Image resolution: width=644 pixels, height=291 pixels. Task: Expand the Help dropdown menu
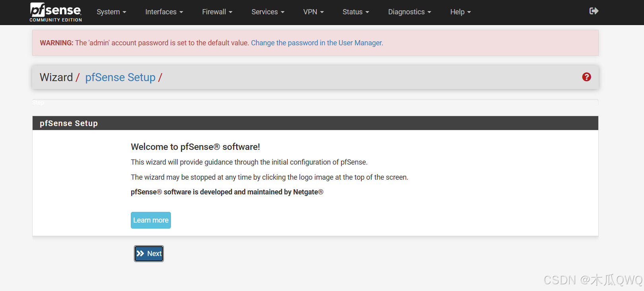pyautogui.click(x=460, y=12)
